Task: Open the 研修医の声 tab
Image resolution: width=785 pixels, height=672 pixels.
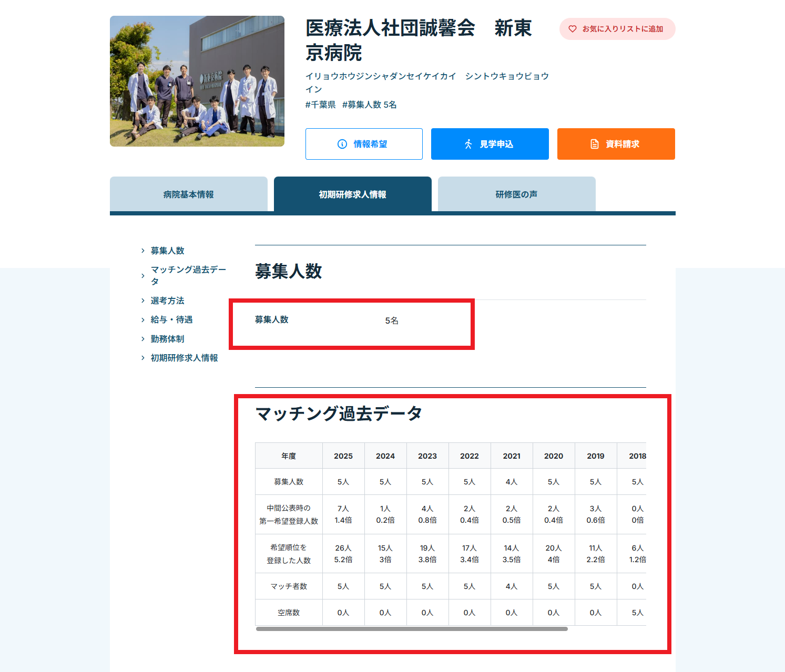Action: click(517, 194)
